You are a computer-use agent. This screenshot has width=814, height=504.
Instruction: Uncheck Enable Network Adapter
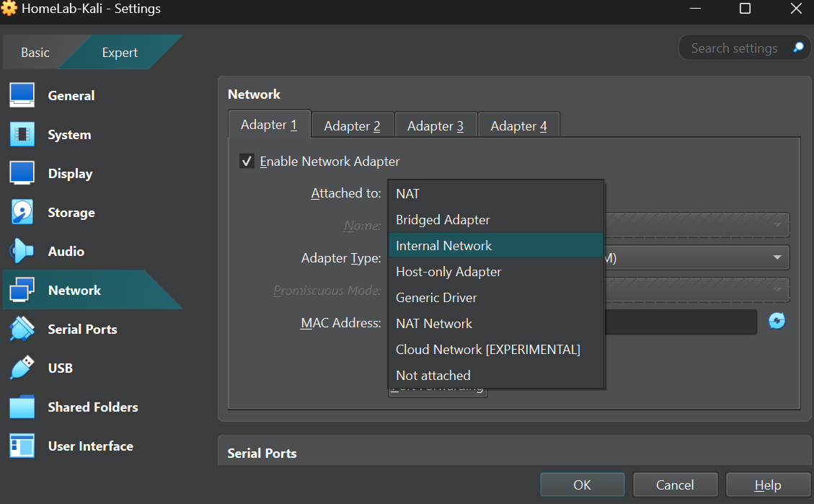click(247, 161)
